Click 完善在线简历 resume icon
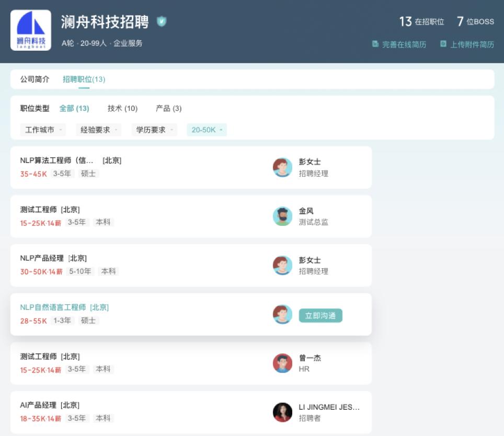Viewport: 504px width, 436px height. (x=375, y=44)
